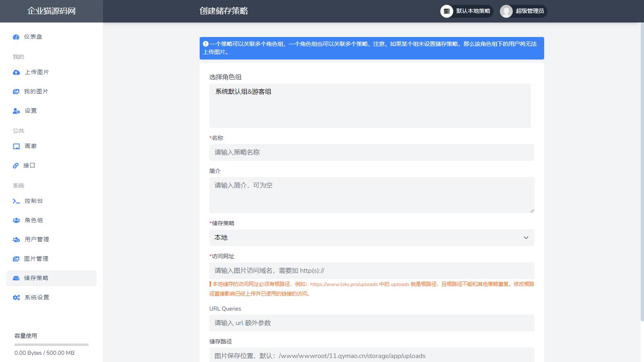Go to 用户管理 in the sidebar

pos(37,240)
